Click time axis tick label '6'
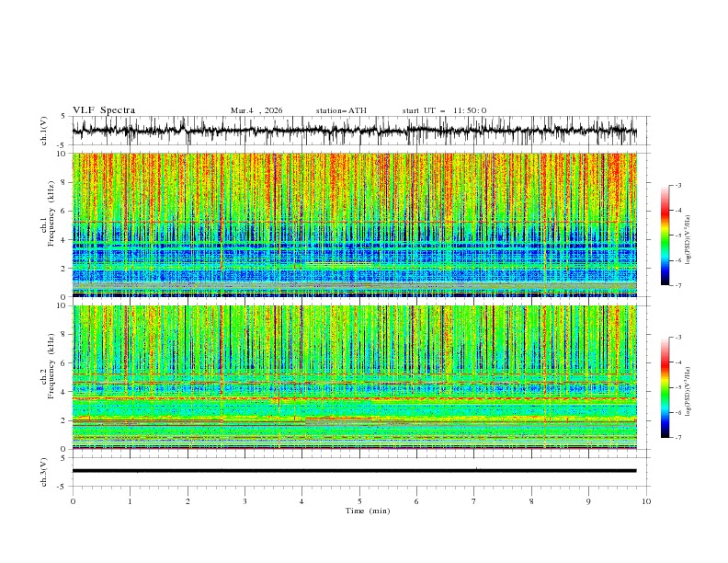 [x=416, y=501]
